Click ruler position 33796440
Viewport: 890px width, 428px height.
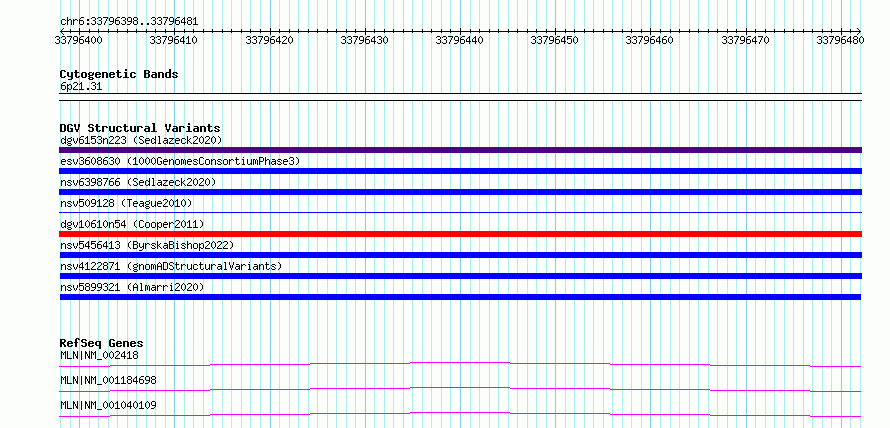(459, 40)
